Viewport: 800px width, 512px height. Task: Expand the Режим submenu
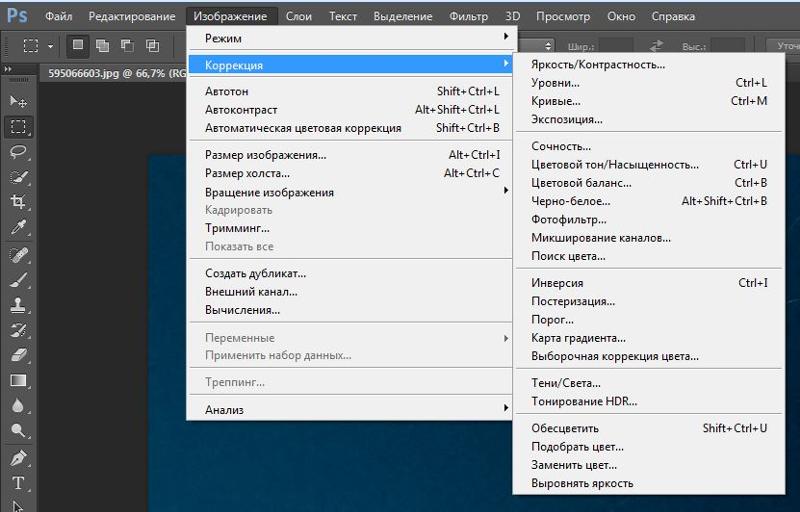tap(350, 38)
